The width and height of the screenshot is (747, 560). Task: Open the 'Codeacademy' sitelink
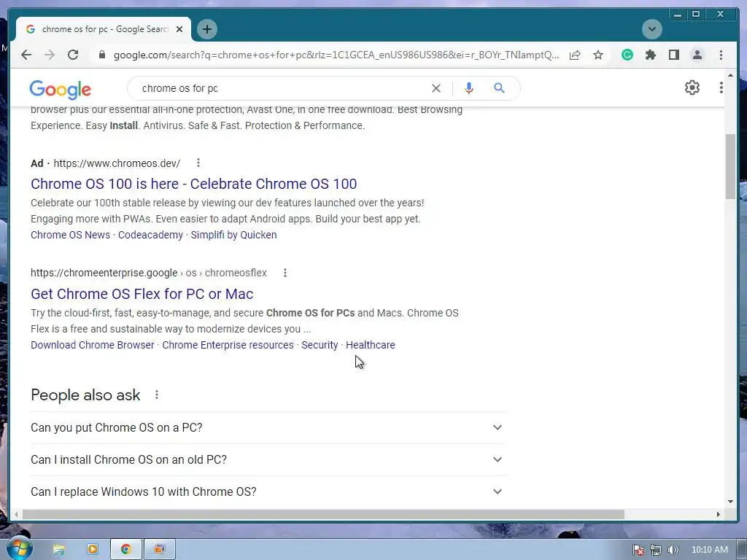click(x=150, y=235)
